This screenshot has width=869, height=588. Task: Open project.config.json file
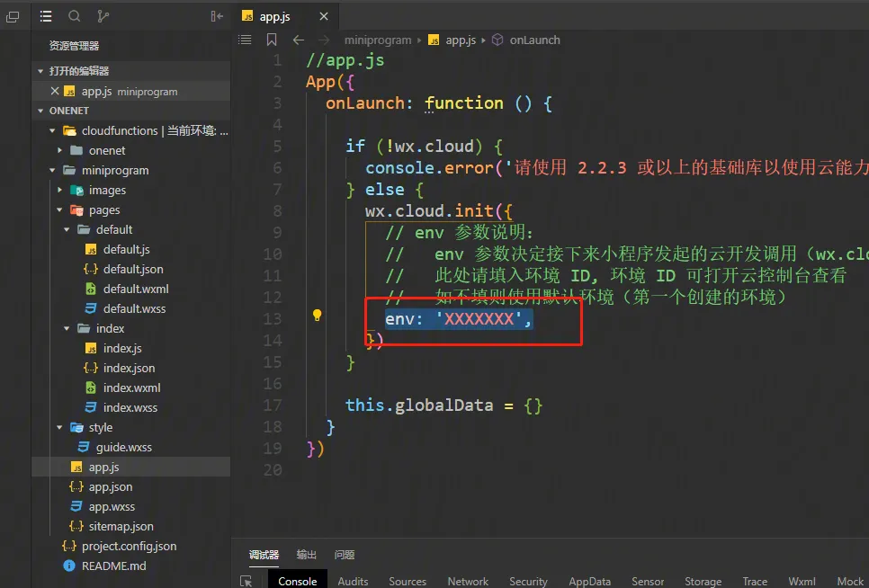point(129,546)
